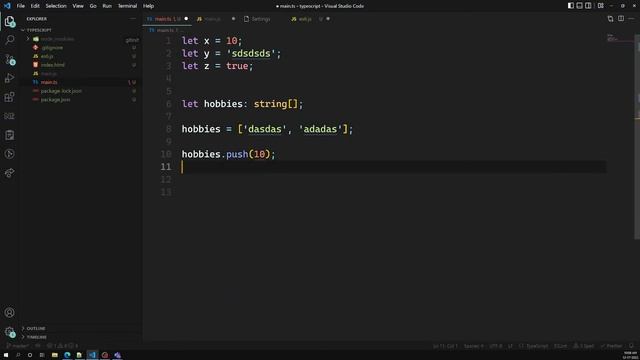Image resolution: width=640 pixels, height=360 pixels.
Task: Place cursor on line 10 hobbies.push(10)
Action: click(229, 154)
